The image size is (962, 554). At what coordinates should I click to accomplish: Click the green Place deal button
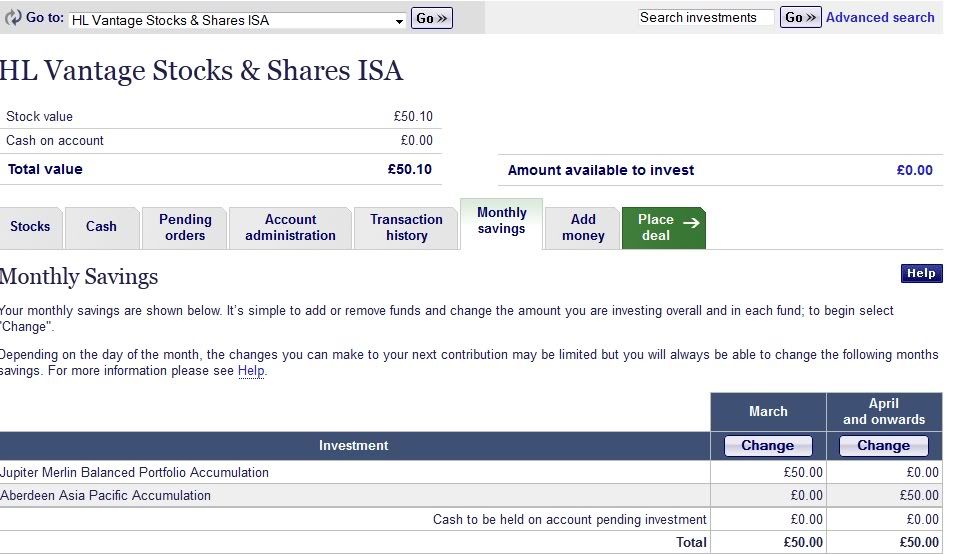tap(663, 227)
